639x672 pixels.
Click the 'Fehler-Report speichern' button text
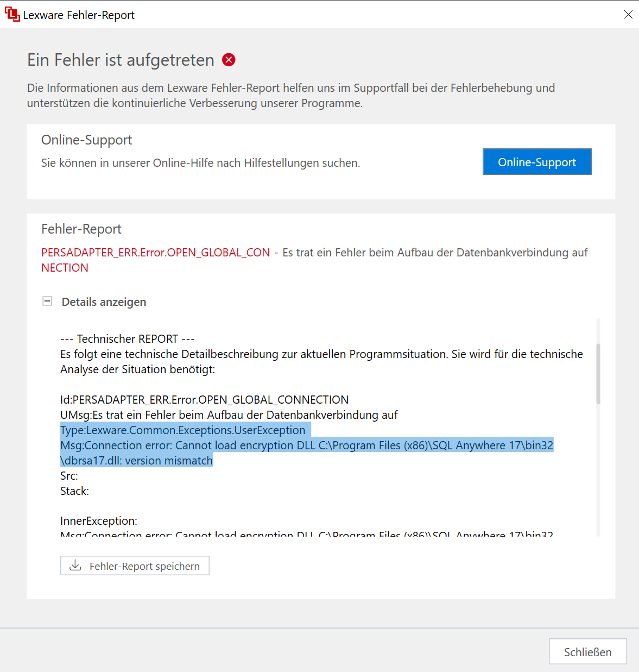pyautogui.click(x=144, y=566)
